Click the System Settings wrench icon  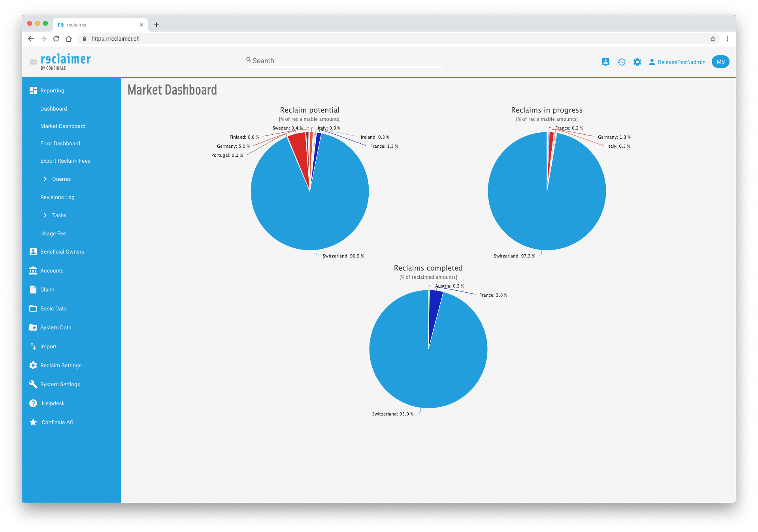33,384
